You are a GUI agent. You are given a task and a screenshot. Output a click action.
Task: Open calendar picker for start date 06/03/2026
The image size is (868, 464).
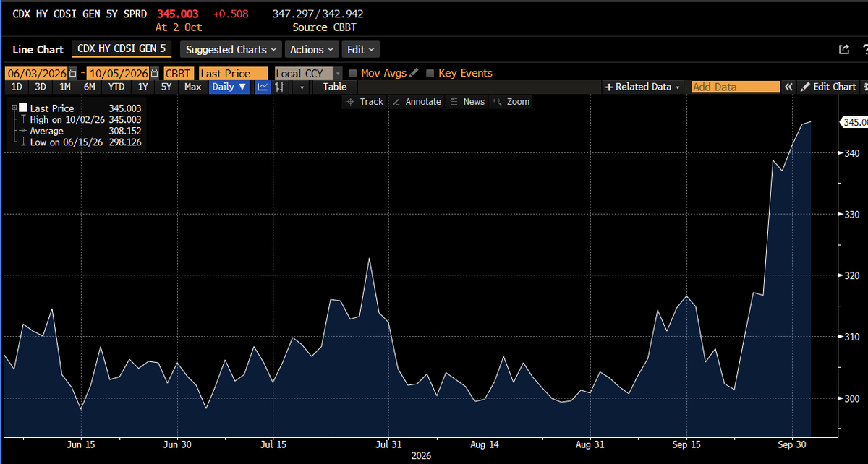[72, 73]
